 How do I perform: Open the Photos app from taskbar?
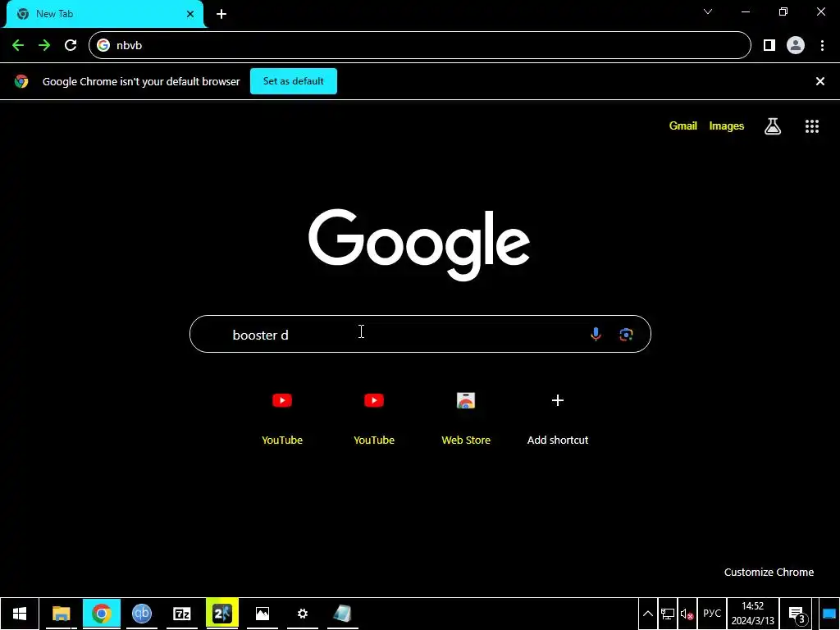pos(262,614)
